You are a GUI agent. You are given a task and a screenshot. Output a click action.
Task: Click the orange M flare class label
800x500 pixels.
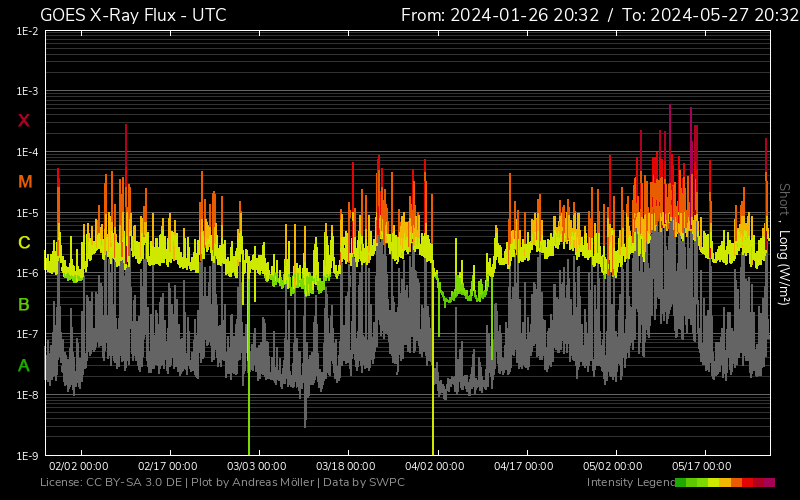25,182
